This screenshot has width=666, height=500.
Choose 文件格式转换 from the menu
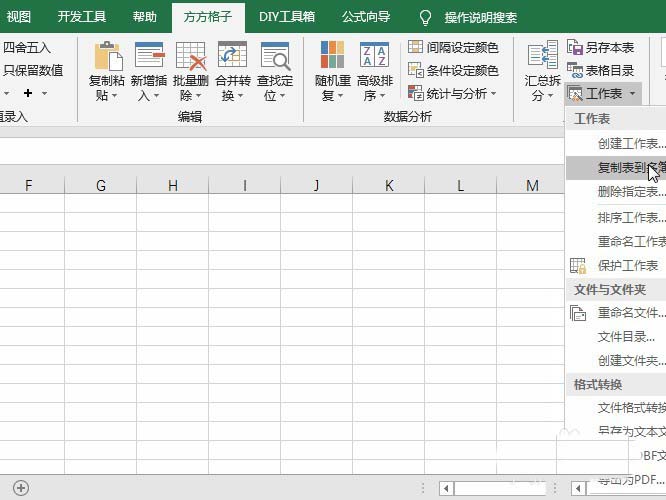pos(616,408)
